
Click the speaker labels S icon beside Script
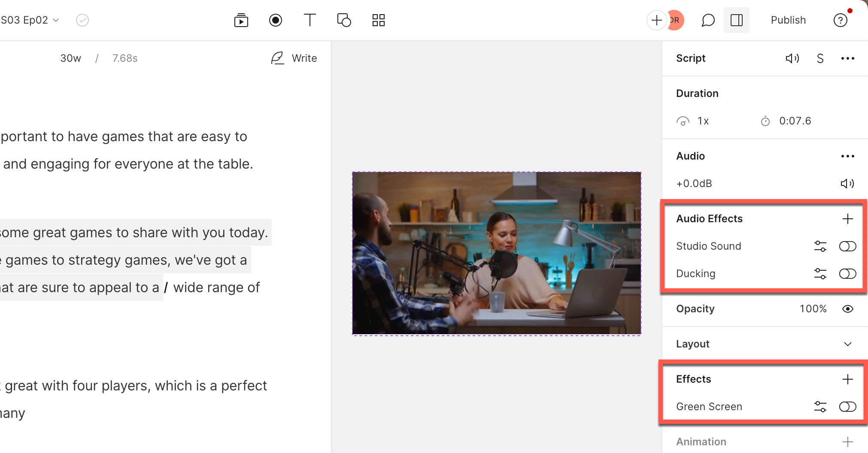(x=820, y=58)
